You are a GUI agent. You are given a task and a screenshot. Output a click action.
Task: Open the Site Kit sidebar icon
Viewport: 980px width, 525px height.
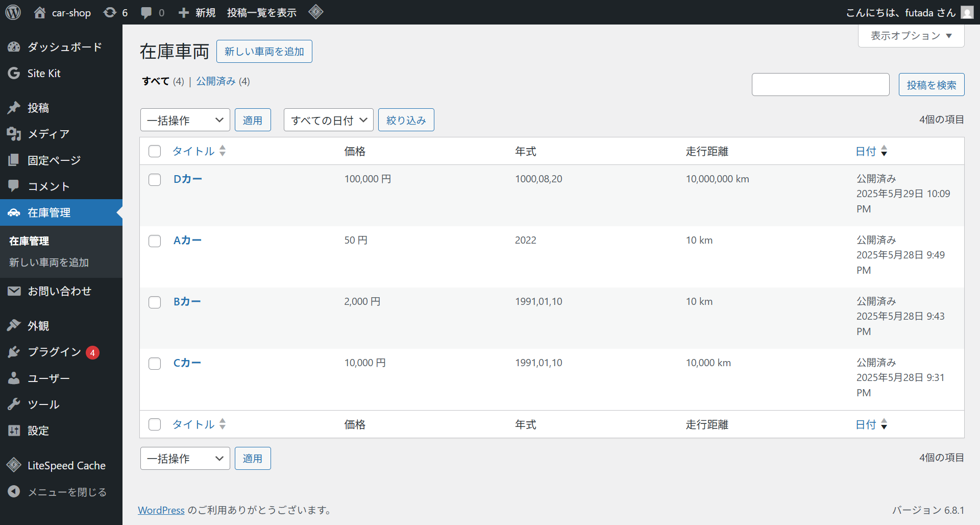tap(14, 73)
